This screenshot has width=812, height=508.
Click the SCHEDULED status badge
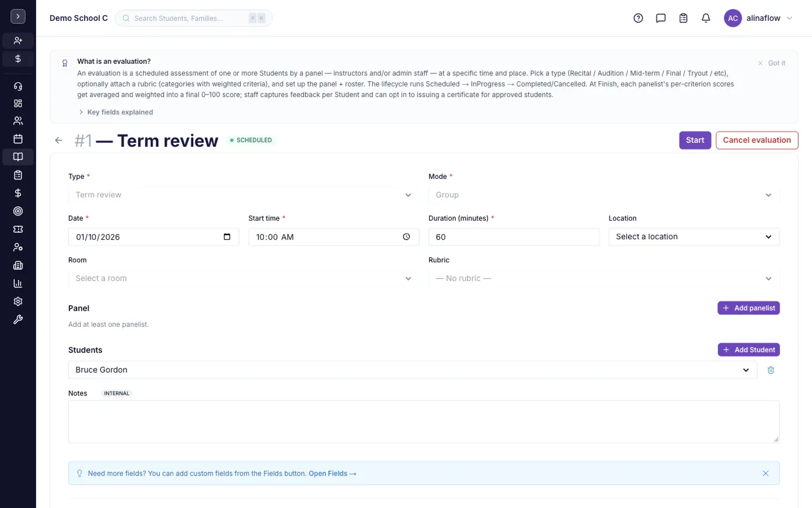251,140
